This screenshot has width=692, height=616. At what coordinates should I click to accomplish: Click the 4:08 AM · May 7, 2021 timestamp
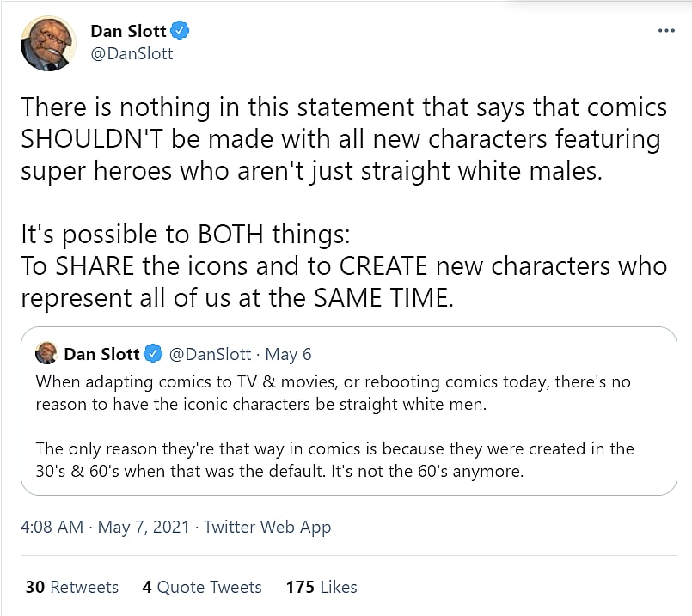click(x=101, y=527)
